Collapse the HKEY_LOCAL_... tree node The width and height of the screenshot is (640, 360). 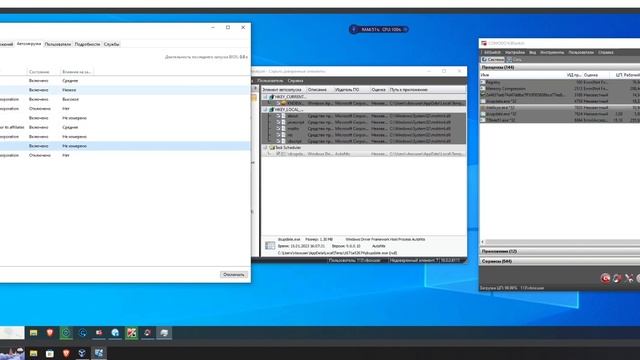[x=265, y=110]
